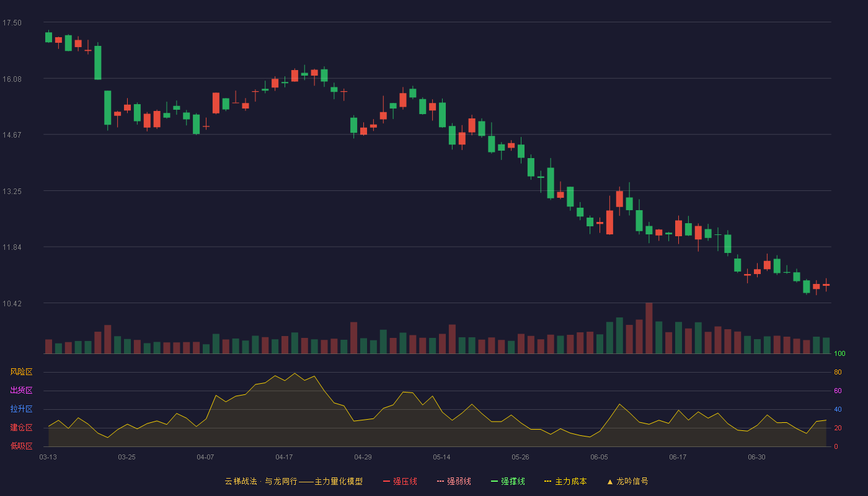Screen dimensions: 868x496
Task: Toggle the 主力成本 legend item
Action: click(565, 481)
